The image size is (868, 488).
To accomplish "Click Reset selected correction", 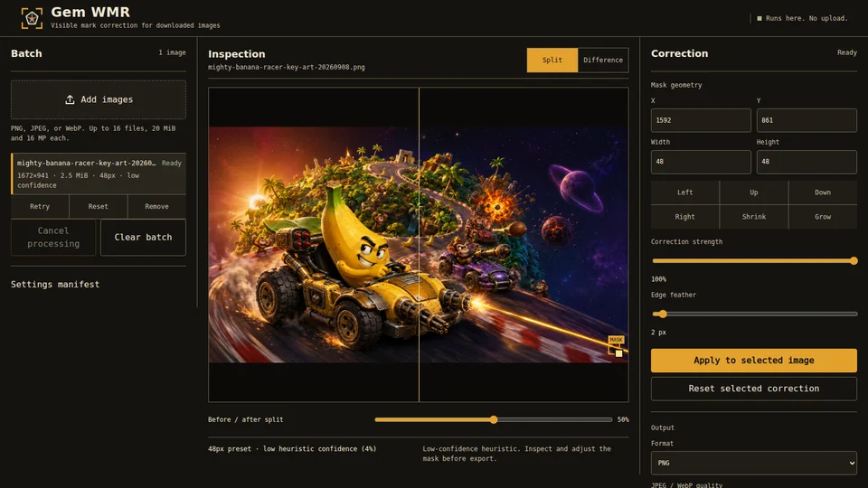I will click(754, 389).
